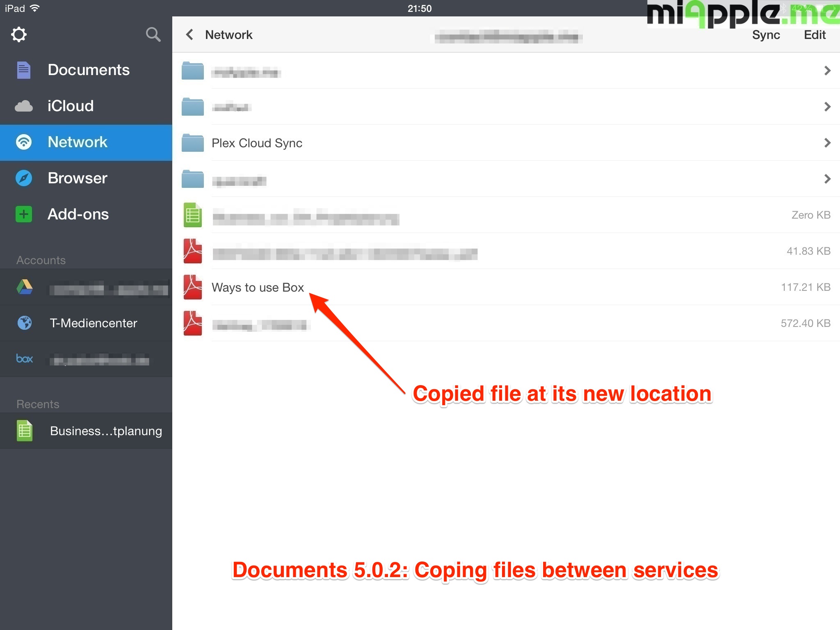Image resolution: width=840 pixels, height=630 pixels.
Task: Expand the first blurred folder's chevron
Action: click(827, 71)
